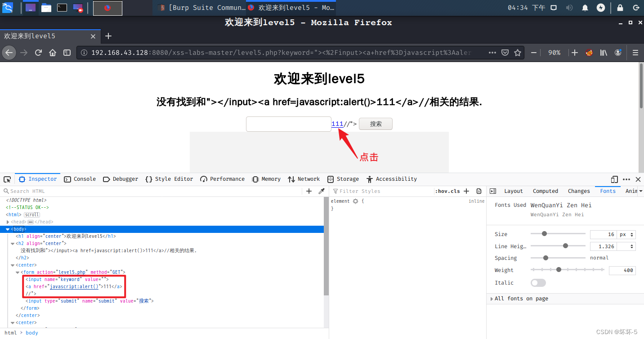Adjust the font Size slider
The height and width of the screenshot is (339, 644).
click(558, 234)
